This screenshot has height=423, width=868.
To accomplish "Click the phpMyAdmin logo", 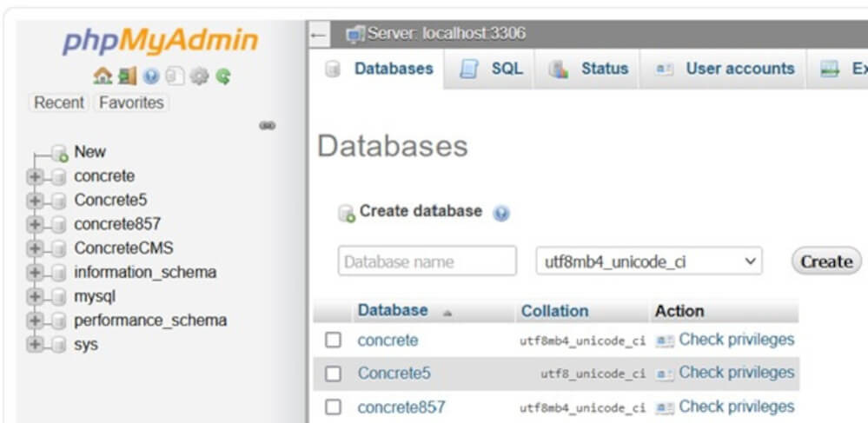I will coord(161,42).
